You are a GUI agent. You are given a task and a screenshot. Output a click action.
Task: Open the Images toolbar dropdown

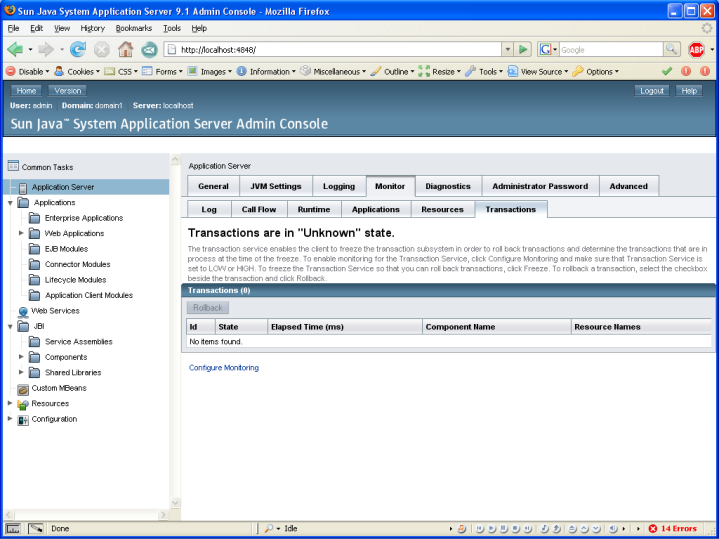coord(210,72)
